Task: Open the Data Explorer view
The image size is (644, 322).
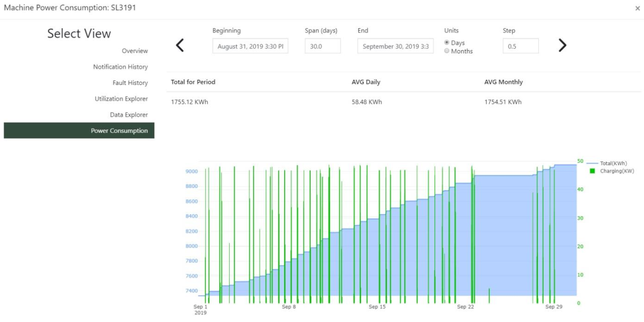Action: (129, 115)
